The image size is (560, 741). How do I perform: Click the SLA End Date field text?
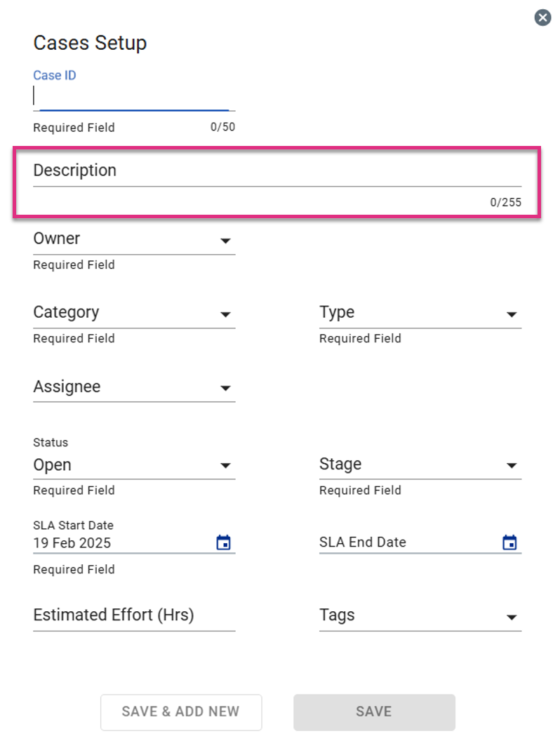point(363,542)
